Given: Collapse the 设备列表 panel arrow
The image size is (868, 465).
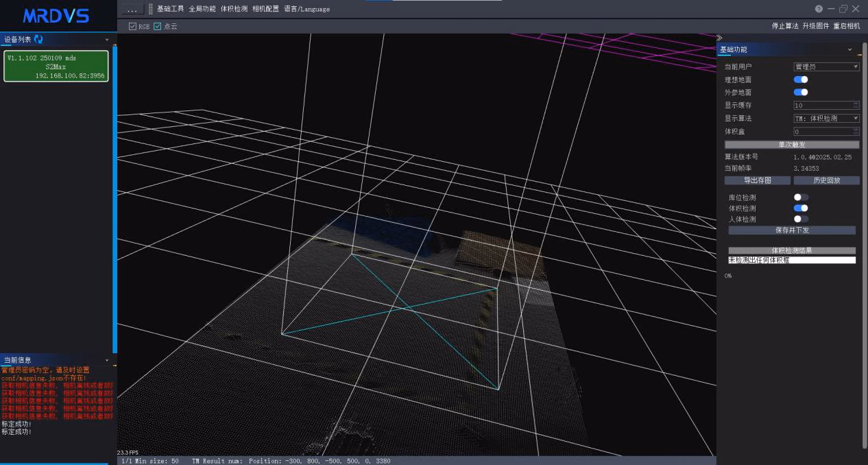Looking at the screenshot, I should [106, 40].
